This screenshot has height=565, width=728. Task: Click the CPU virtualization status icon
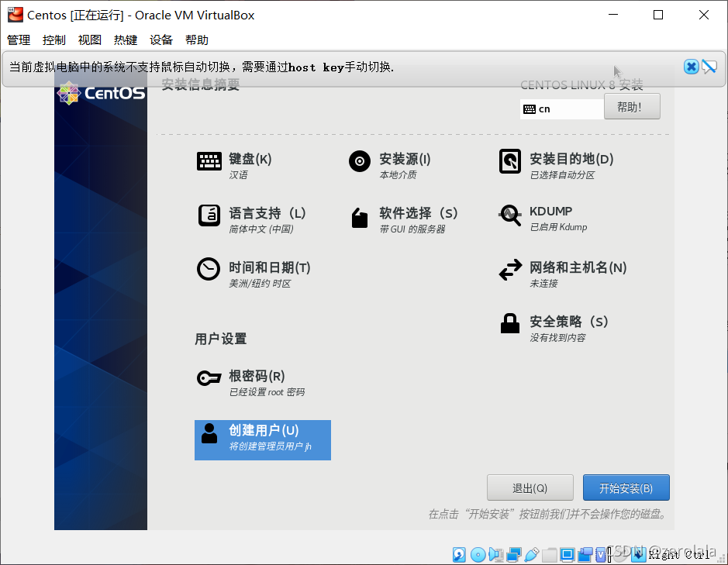tap(602, 555)
